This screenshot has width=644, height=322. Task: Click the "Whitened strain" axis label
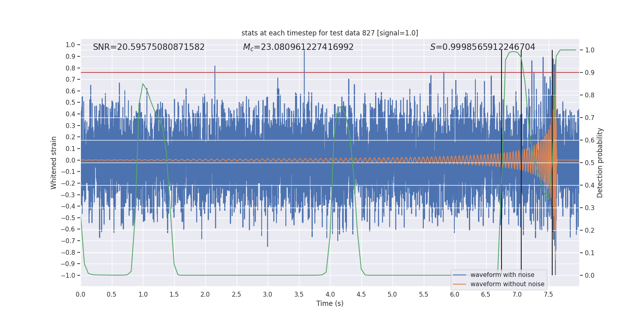pos(54,163)
